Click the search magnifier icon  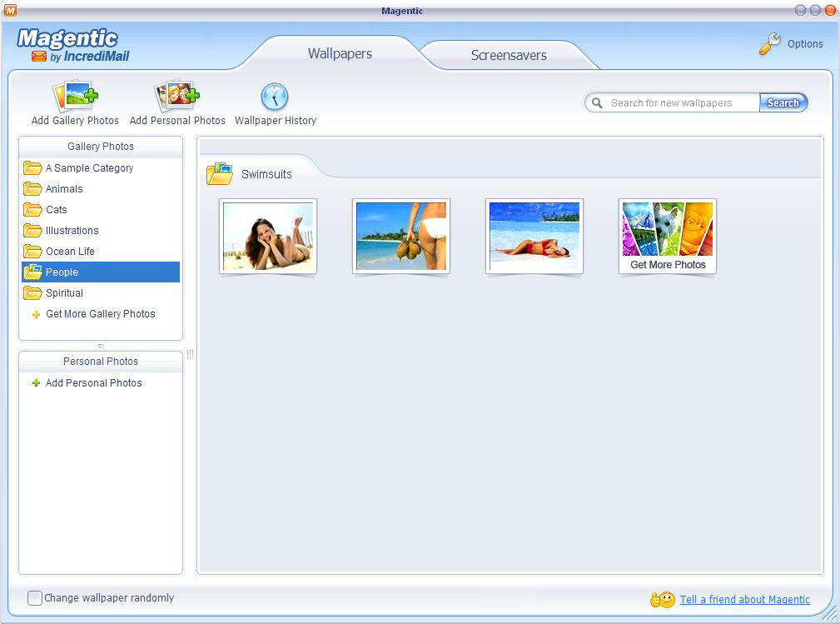(596, 102)
